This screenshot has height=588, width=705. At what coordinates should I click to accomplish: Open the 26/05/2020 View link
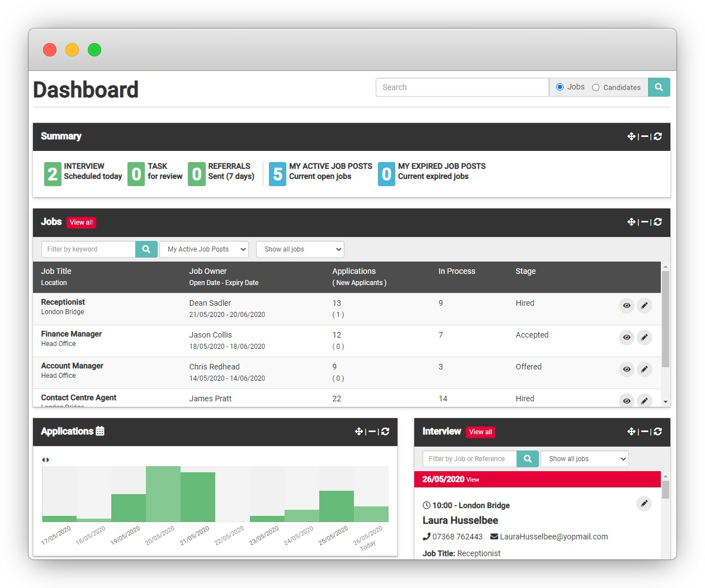[472, 480]
